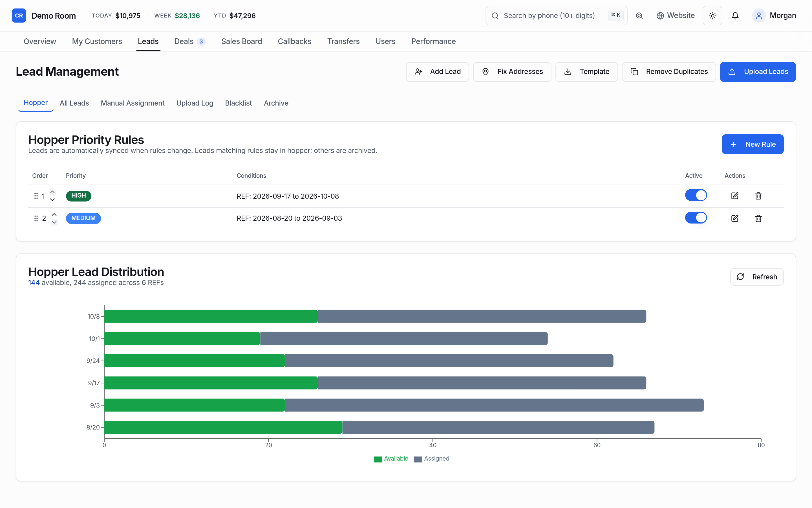Switch to Sales Board tab
Screen dimensions: 812x508
coord(242,41)
